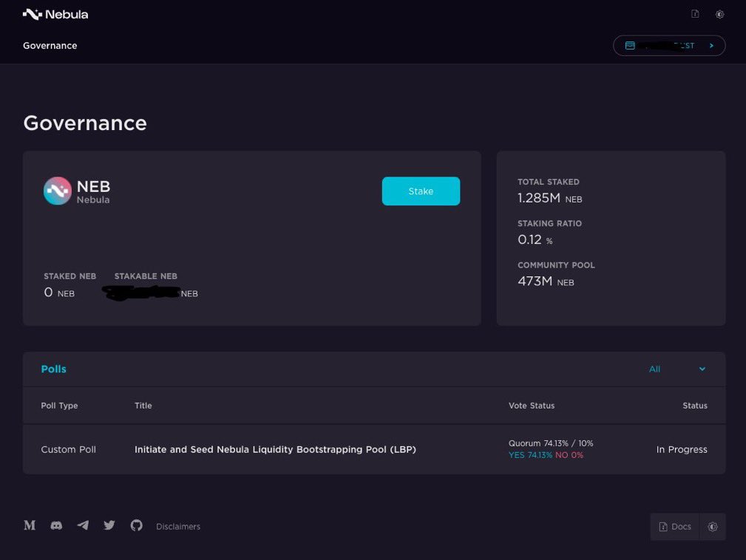Click wallet button right chevron

(712, 46)
